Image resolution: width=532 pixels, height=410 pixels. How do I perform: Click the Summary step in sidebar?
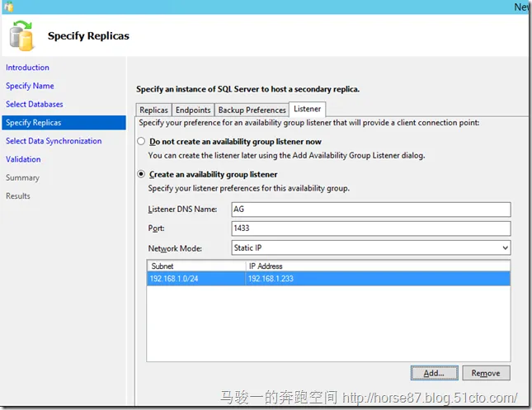[22, 177]
